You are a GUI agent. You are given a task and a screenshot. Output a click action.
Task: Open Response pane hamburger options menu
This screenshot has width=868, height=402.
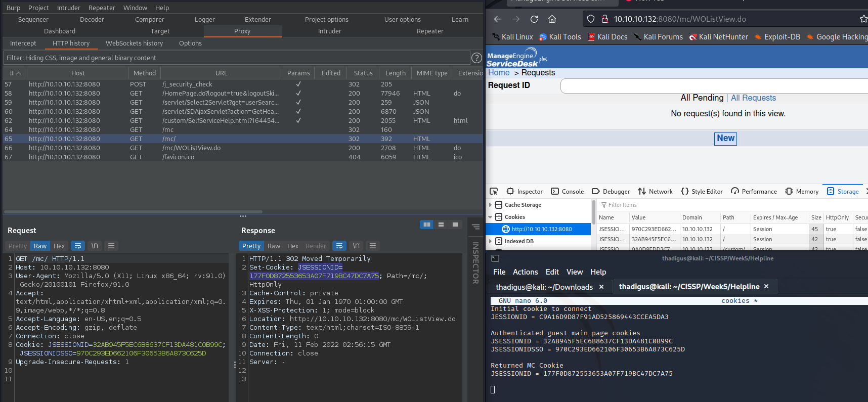coord(373,246)
